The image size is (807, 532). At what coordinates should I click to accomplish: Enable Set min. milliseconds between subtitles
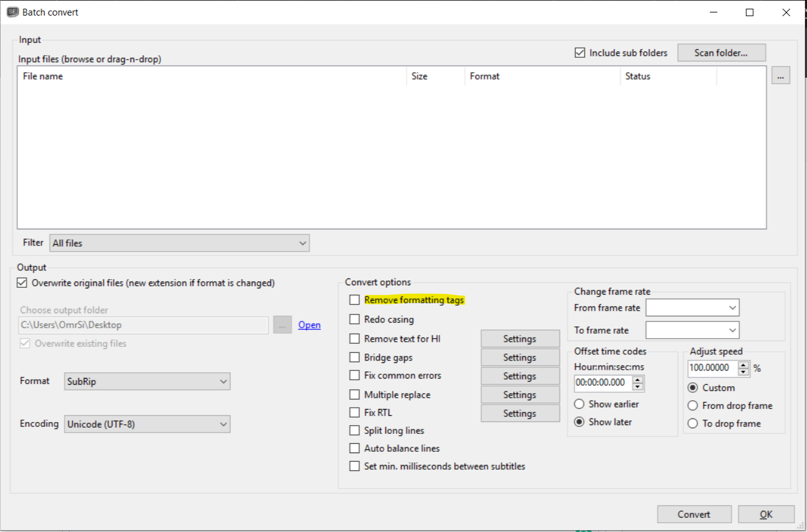pyautogui.click(x=354, y=465)
